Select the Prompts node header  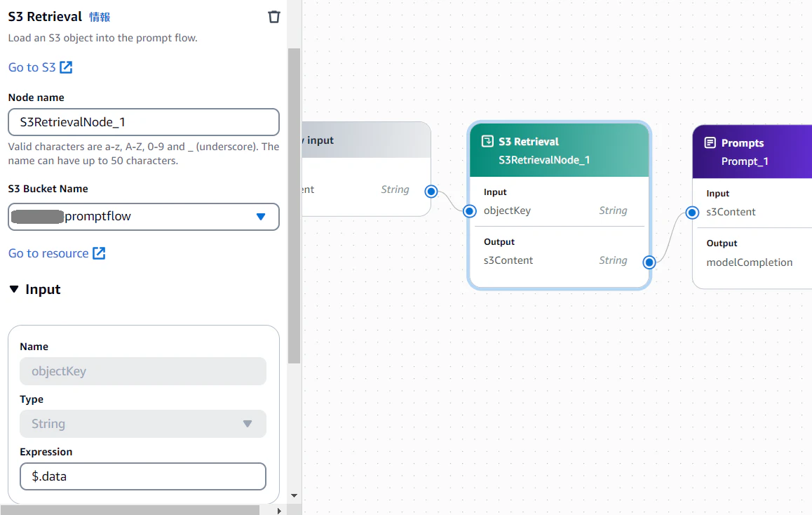[x=752, y=152]
